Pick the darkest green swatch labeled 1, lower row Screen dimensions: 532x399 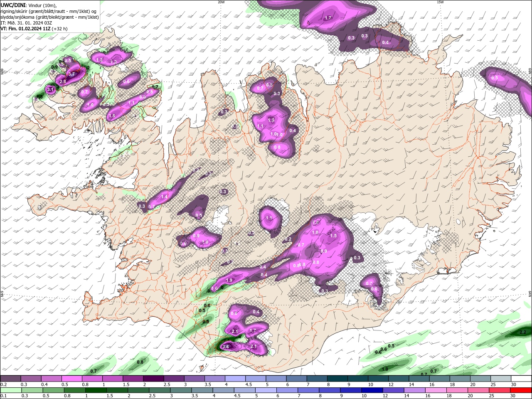96,390
